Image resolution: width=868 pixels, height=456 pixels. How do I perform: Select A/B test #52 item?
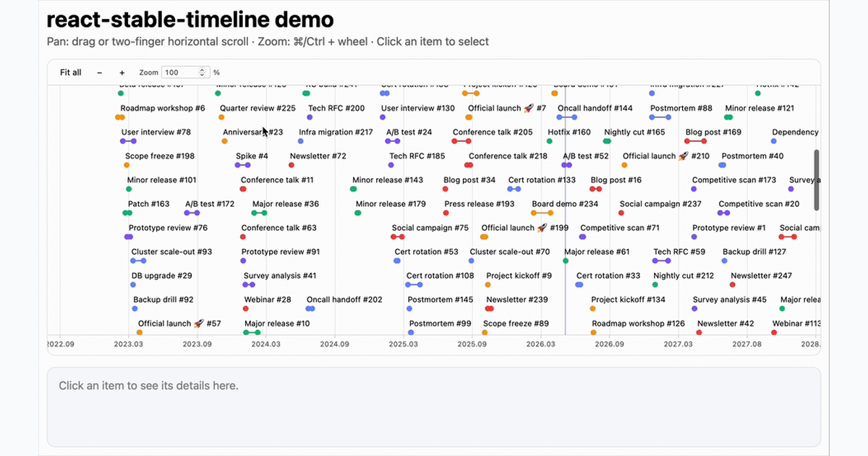[x=586, y=156]
